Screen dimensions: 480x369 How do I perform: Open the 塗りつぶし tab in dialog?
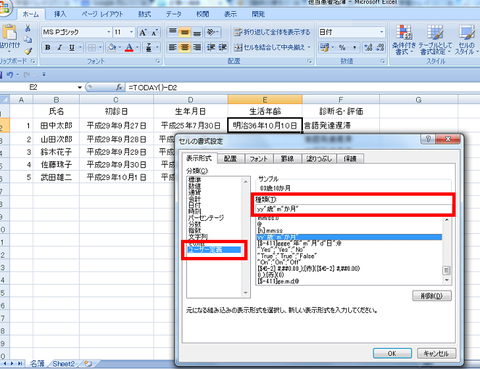[319, 159]
